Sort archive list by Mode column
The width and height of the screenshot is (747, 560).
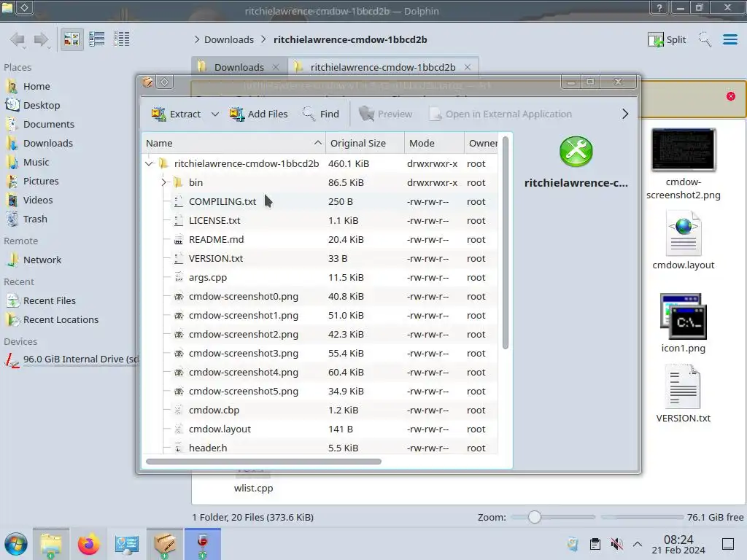tap(434, 144)
